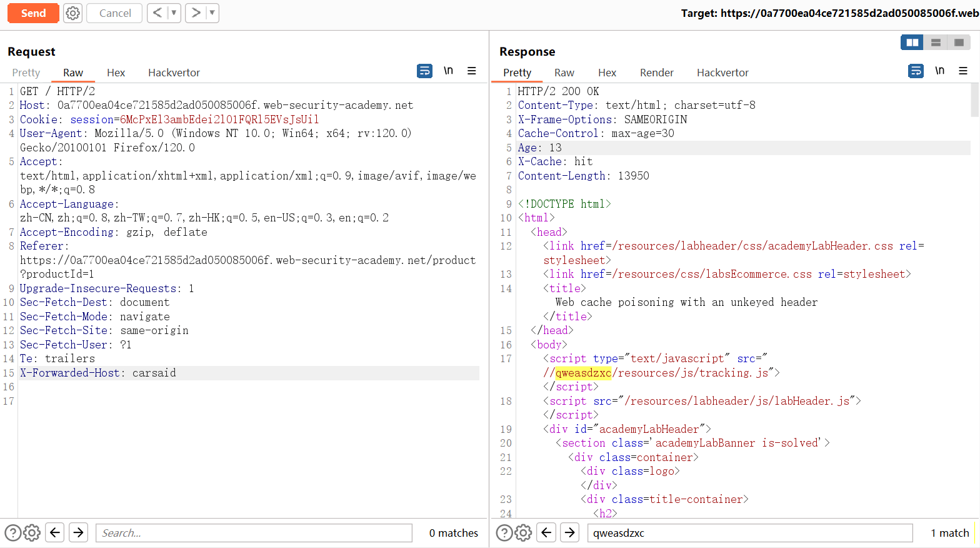Select the combined single-pane layout icon
Image resolution: width=980 pixels, height=548 pixels.
pos(959,43)
